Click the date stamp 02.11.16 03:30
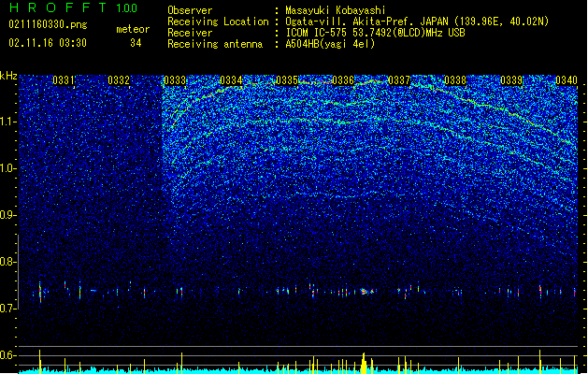The image size is (588, 374). click(x=48, y=43)
